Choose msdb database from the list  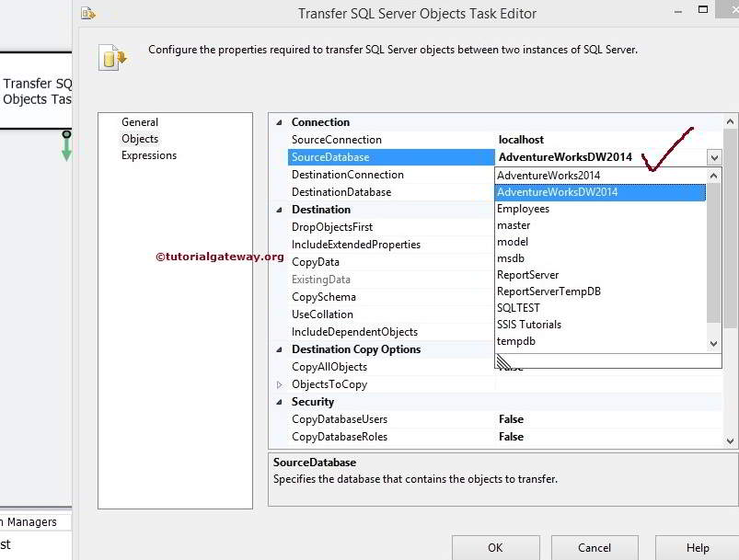click(600, 258)
